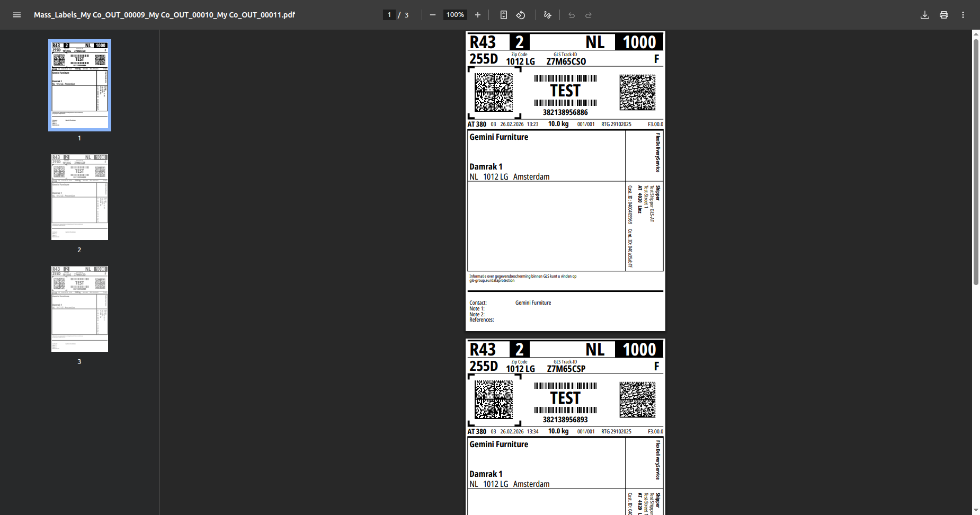Click tracking ID Z7M65CSO on the first label
The image size is (980, 515).
click(566, 61)
